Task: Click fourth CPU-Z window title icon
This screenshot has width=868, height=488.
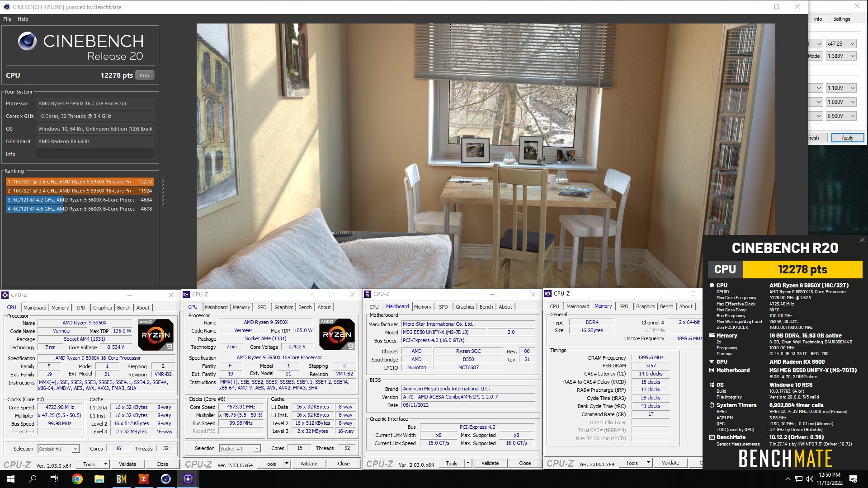Action: [x=548, y=294]
